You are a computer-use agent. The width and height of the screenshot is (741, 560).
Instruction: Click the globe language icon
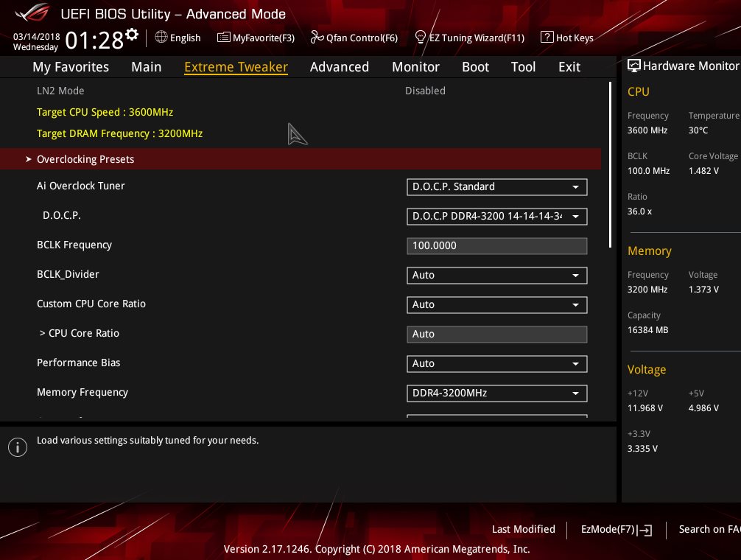pyautogui.click(x=161, y=37)
